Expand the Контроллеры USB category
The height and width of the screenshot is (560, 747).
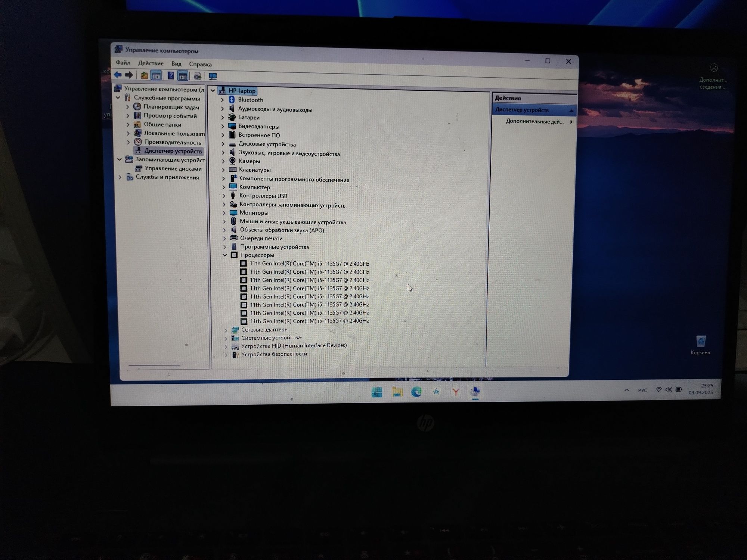pyautogui.click(x=224, y=196)
